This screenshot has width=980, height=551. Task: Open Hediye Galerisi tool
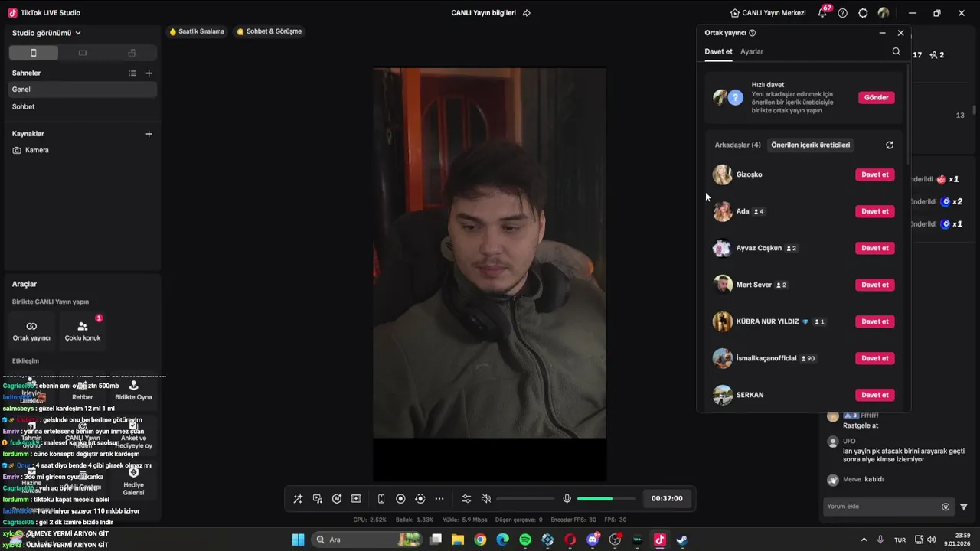[133, 482]
